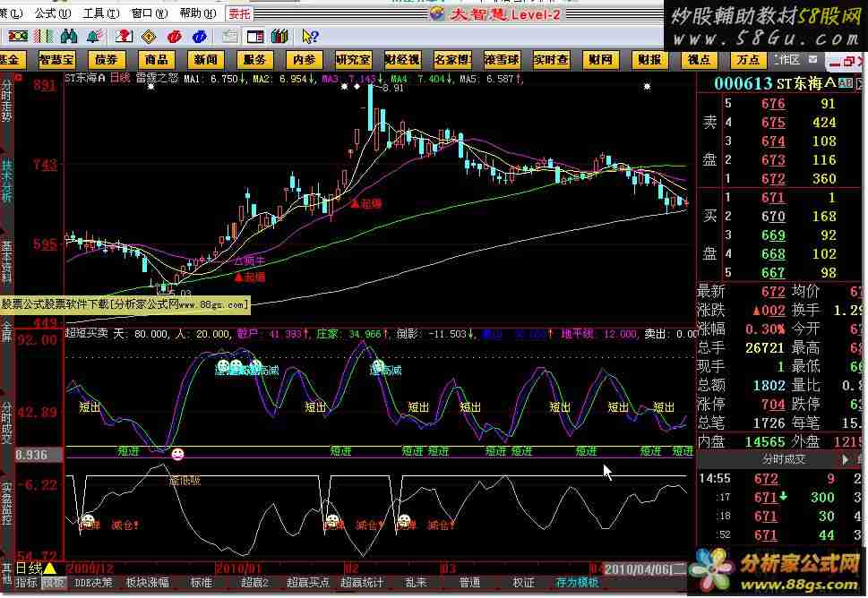Open the 分时走势 side tab
Screen dimensions: 868x598
(x=6, y=101)
